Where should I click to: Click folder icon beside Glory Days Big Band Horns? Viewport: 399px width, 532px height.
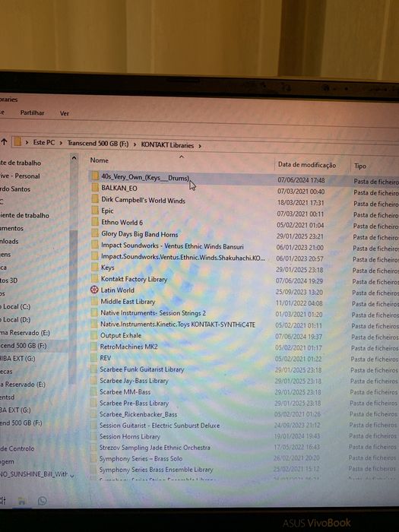(95, 234)
